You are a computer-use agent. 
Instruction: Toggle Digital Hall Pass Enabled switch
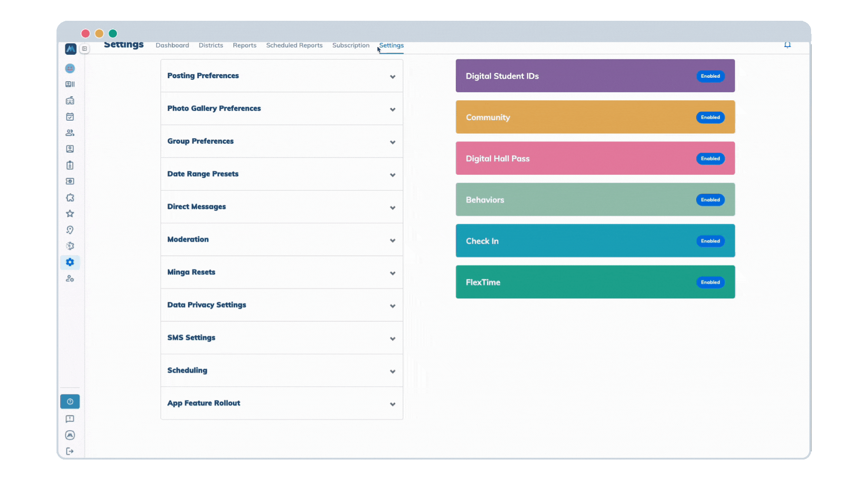(710, 159)
